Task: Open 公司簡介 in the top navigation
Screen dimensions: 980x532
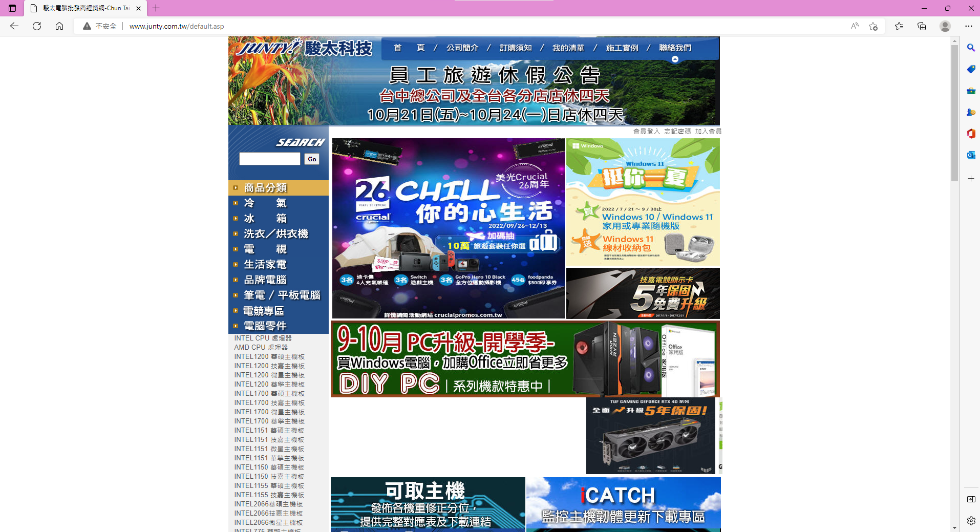Action: point(462,48)
